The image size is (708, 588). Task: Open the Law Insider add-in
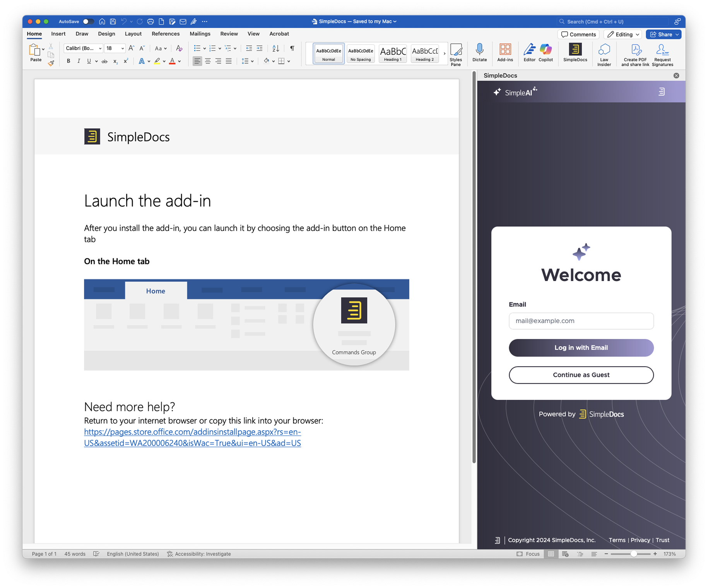tap(604, 55)
